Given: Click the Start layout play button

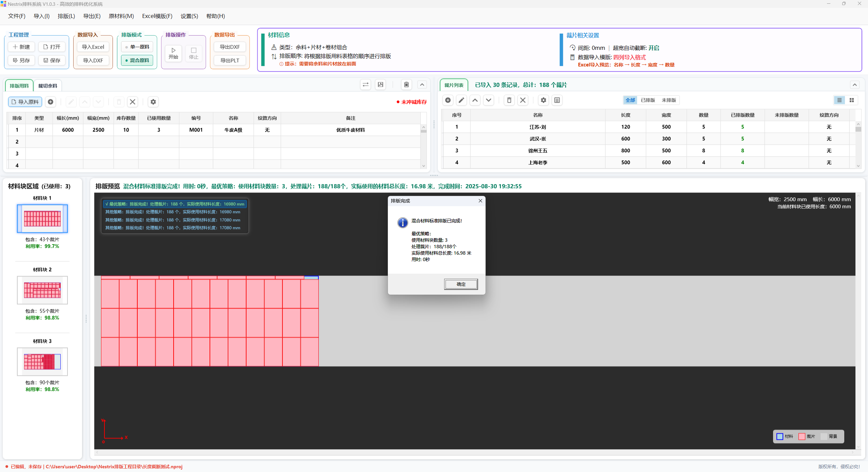Looking at the screenshot, I should [173, 54].
